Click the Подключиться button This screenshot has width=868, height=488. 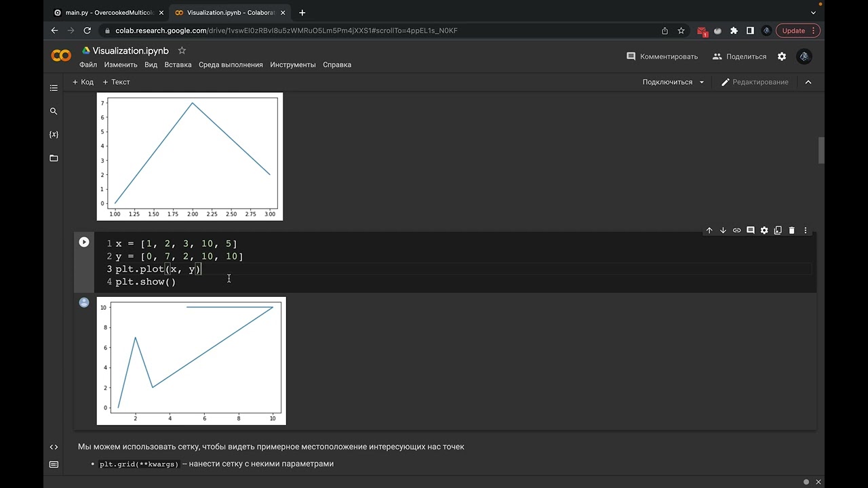pos(668,82)
